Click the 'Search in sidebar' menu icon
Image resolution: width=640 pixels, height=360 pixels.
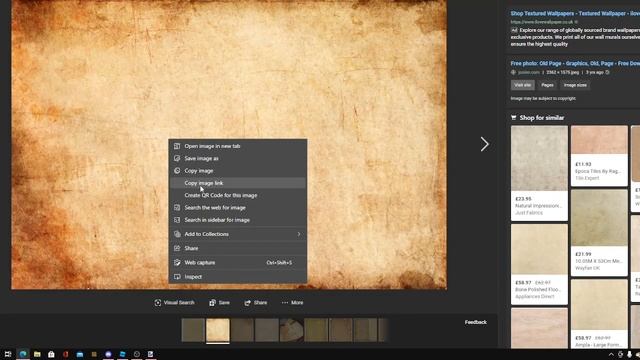pos(177,220)
